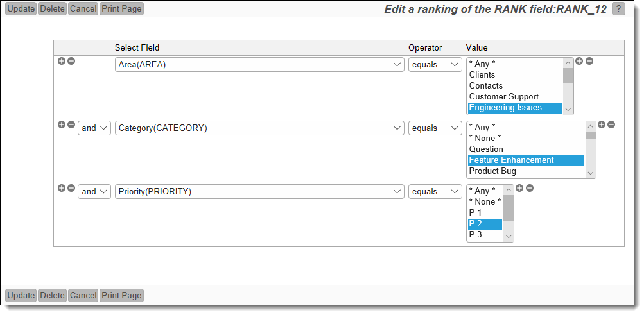The image size is (644, 315).
Task: Select 'Product Bug' in Category value list
Action: pyautogui.click(x=492, y=171)
